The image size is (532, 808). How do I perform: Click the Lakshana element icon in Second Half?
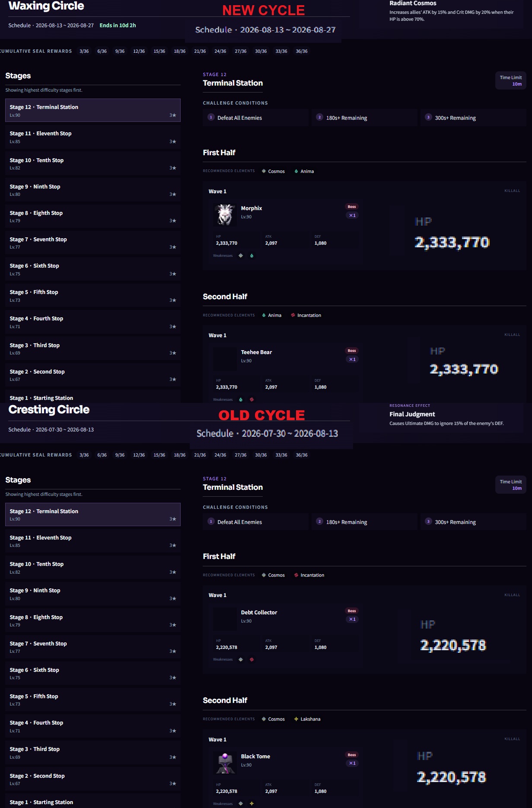[296, 719]
